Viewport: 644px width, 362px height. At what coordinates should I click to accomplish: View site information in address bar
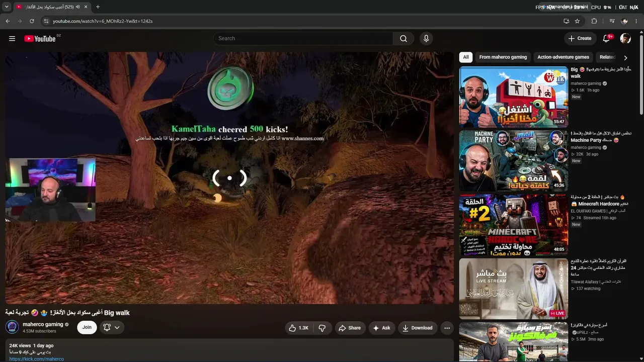pyautogui.click(x=46, y=21)
